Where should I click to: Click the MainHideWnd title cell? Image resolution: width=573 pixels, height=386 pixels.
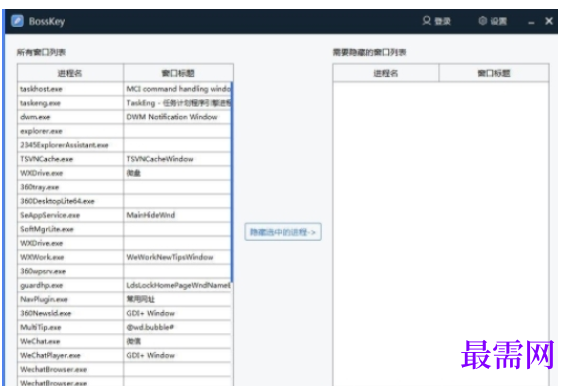[178, 215]
